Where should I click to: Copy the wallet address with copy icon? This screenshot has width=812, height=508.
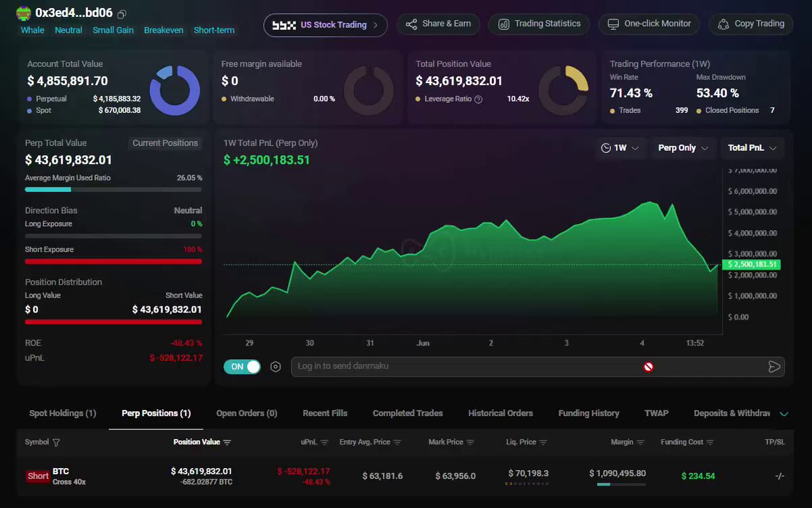click(x=122, y=14)
